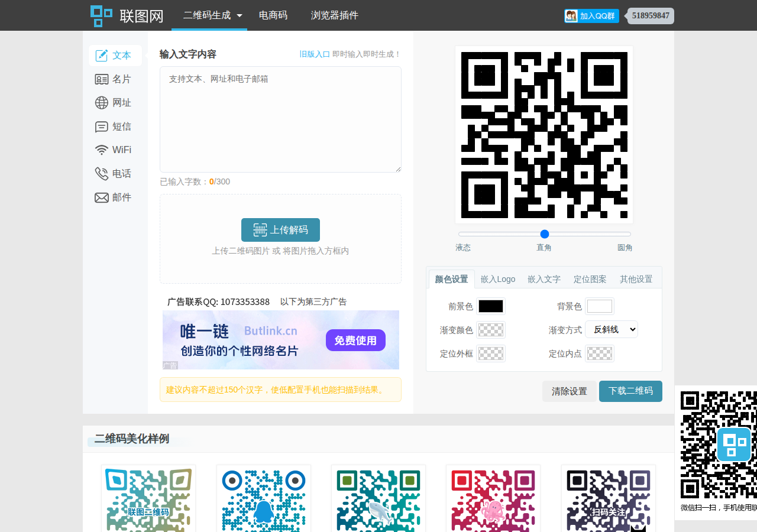The image size is (757, 532).
Task: Click the 广告联系QQ: 1073353388 text
Action: pos(218,301)
